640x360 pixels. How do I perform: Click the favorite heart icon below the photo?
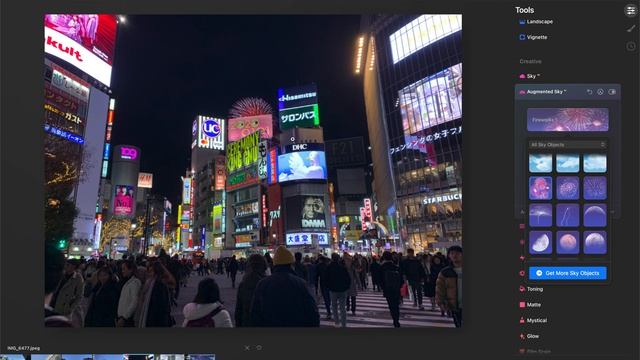coord(259,348)
